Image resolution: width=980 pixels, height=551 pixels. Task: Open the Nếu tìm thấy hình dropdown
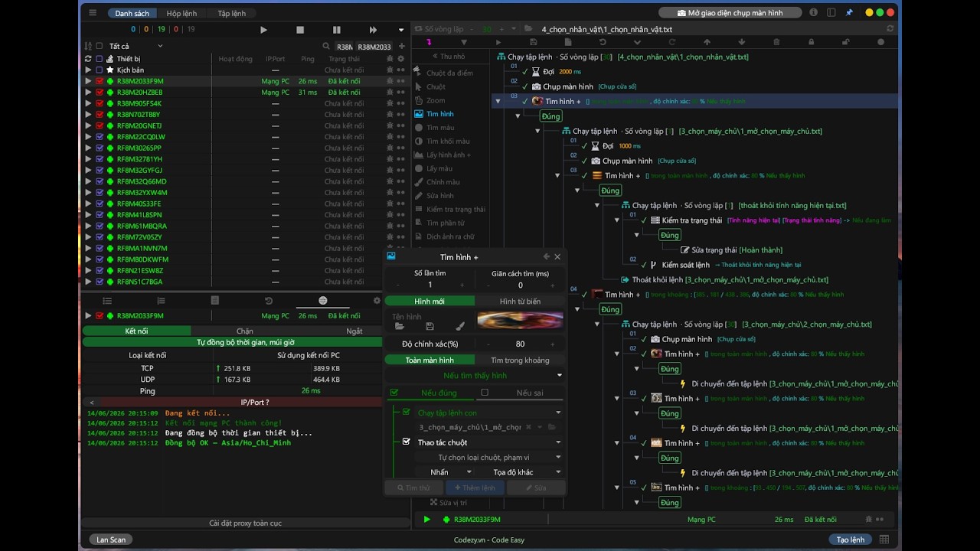tap(475, 376)
